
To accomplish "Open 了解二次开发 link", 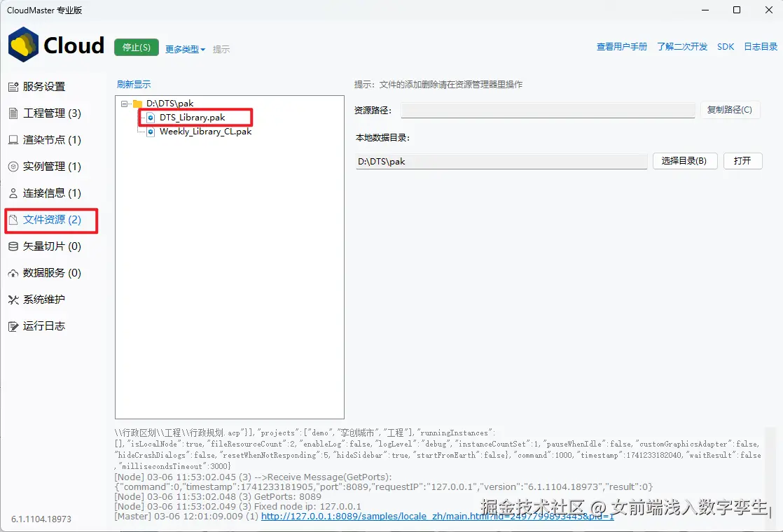I will point(682,47).
